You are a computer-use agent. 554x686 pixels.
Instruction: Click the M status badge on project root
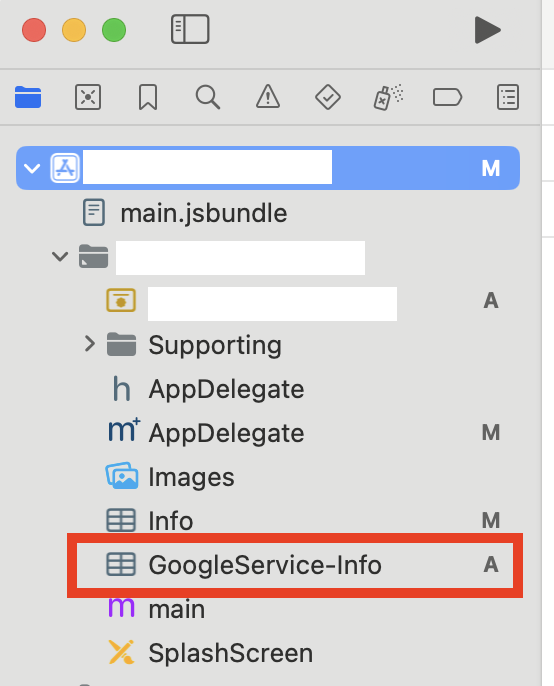click(x=491, y=168)
